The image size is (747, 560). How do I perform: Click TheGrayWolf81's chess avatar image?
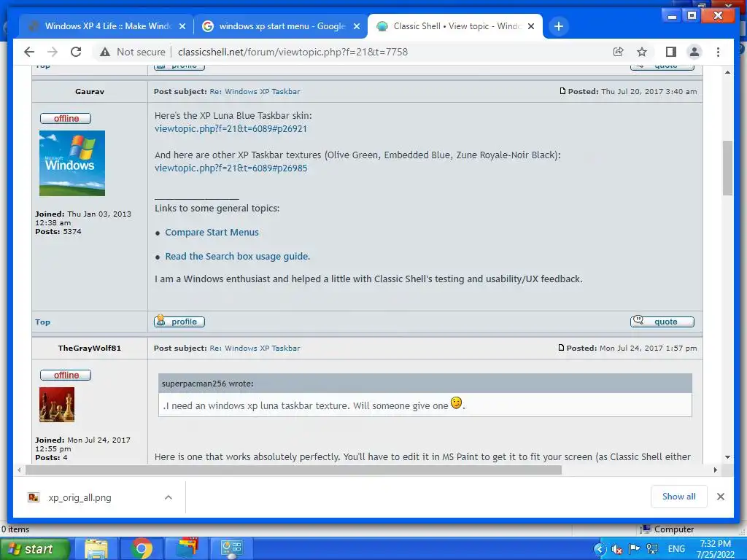(57, 405)
